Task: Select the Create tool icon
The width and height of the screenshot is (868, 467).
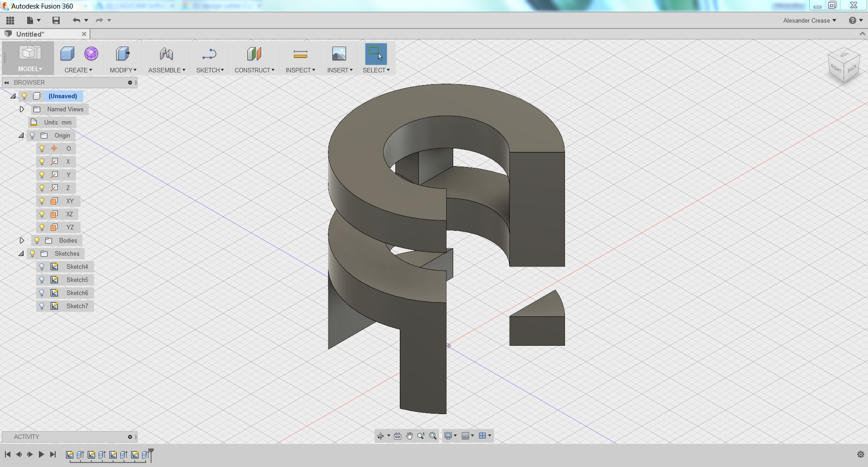Action: [67, 53]
